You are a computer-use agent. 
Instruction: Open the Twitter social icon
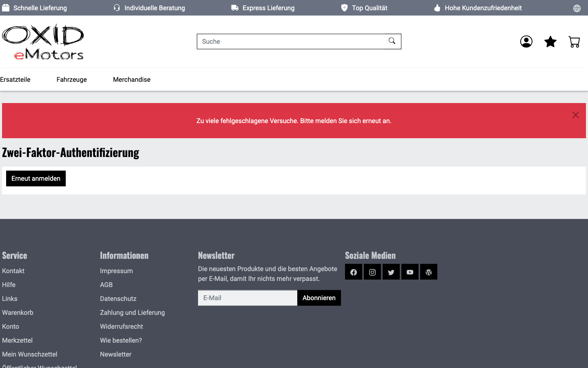tap(391, 272)
